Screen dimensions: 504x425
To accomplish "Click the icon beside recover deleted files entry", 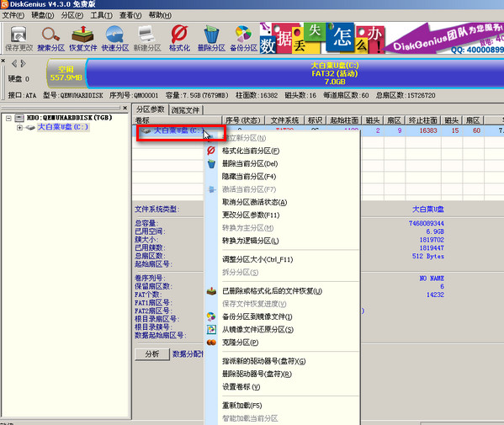I will coord(211,291).
